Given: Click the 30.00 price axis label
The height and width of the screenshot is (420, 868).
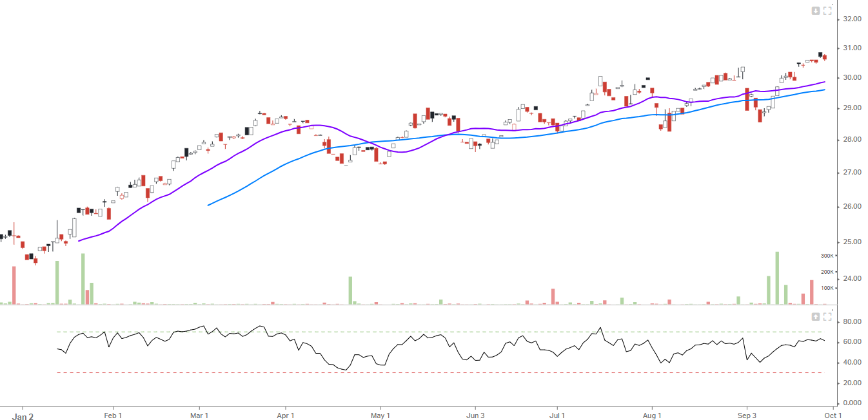Looking at the screenshot, I should (853, 78).
